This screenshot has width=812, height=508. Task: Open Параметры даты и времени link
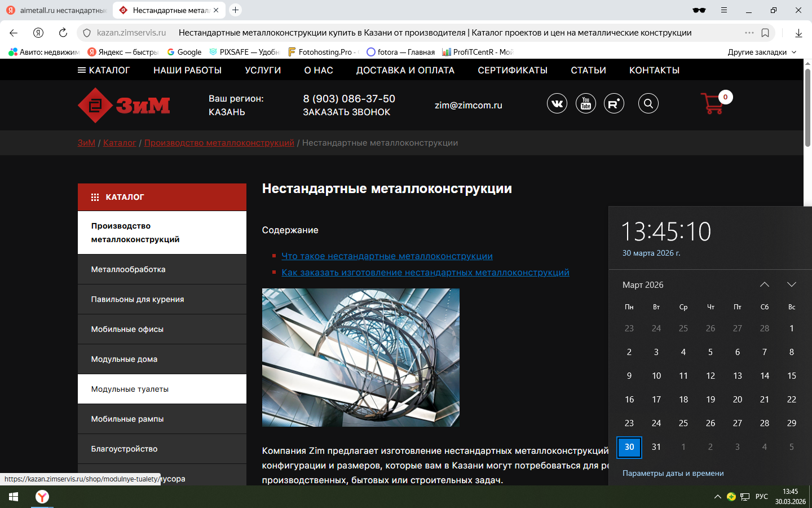[x=673, y=473]
